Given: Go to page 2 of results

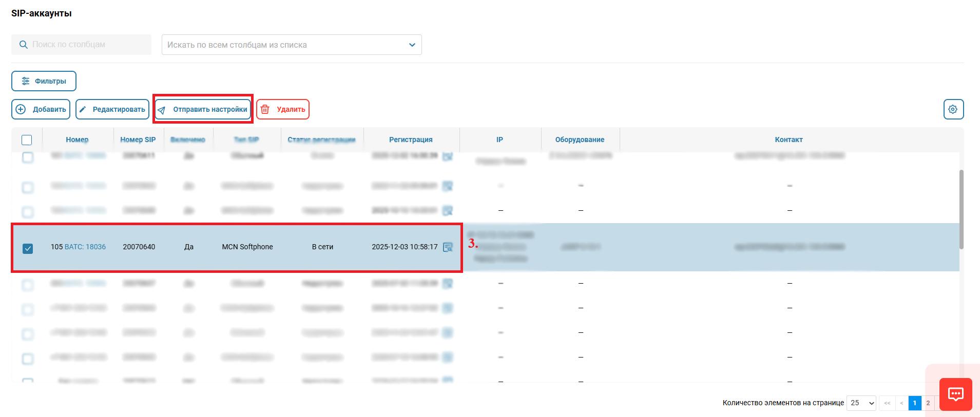Looking at the screenshot, I should point(927,403).
